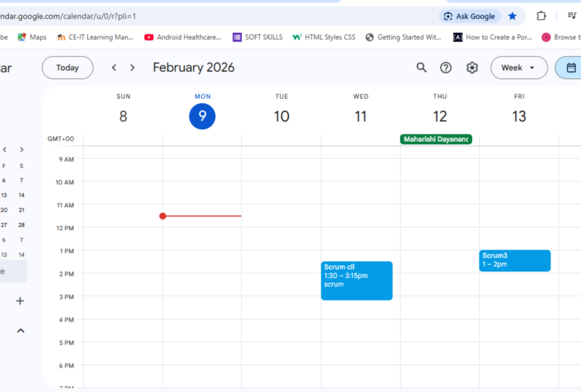581x392 pixels.
Task: Select Sunday 8 in the header
Action: (123, 116)
